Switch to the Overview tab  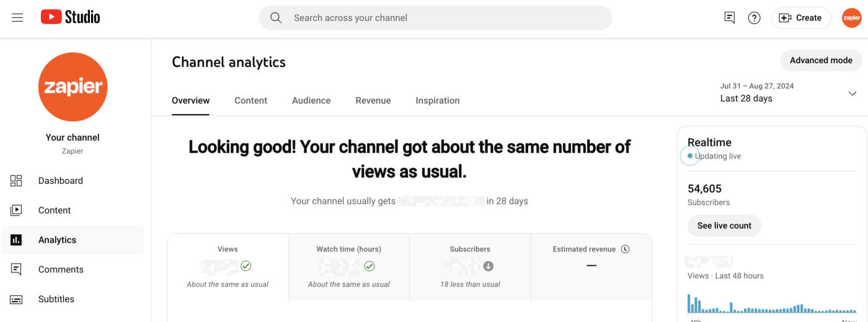tap(190, 100)
